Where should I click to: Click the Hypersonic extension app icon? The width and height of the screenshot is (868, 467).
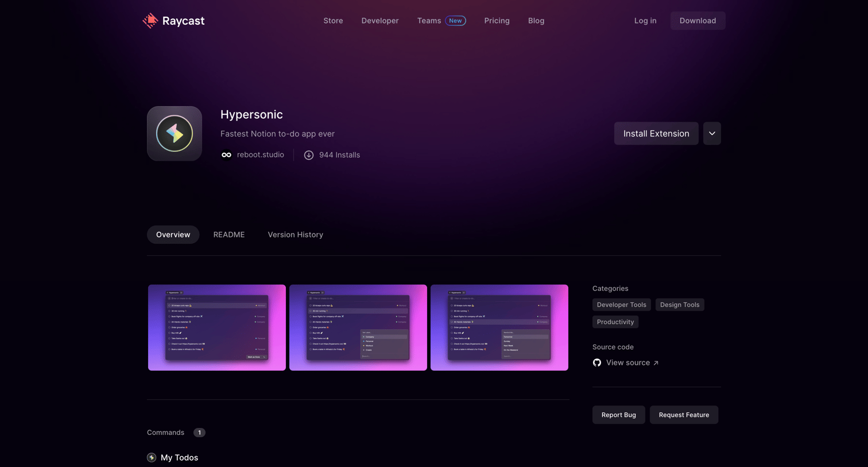point(175,134)
